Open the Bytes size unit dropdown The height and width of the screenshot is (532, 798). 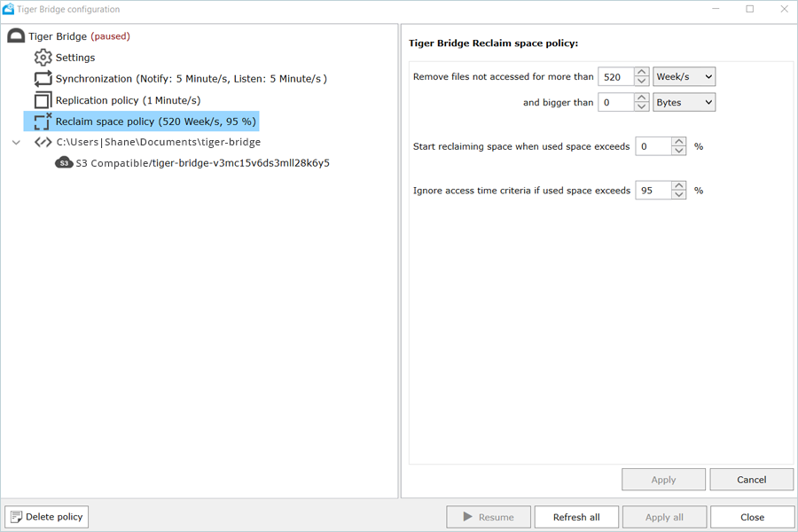tap(684, 103)
